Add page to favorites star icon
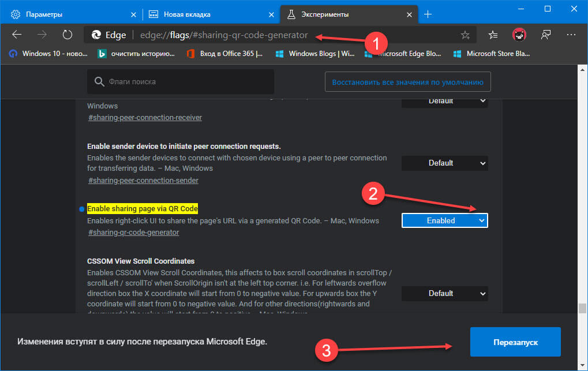 [465, 35]
